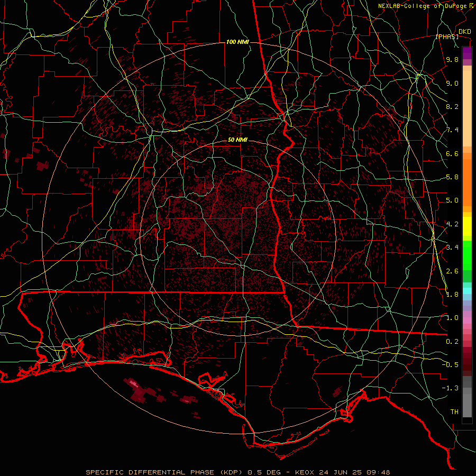Click the 3.4 value on the scale
The image size is (476, 476).
(x=452, y=248)
